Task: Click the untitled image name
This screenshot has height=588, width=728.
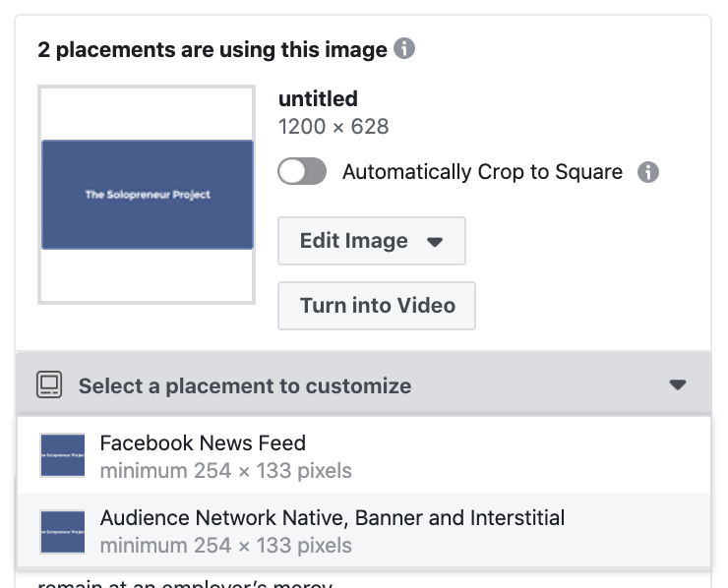Action: (318, 99)
